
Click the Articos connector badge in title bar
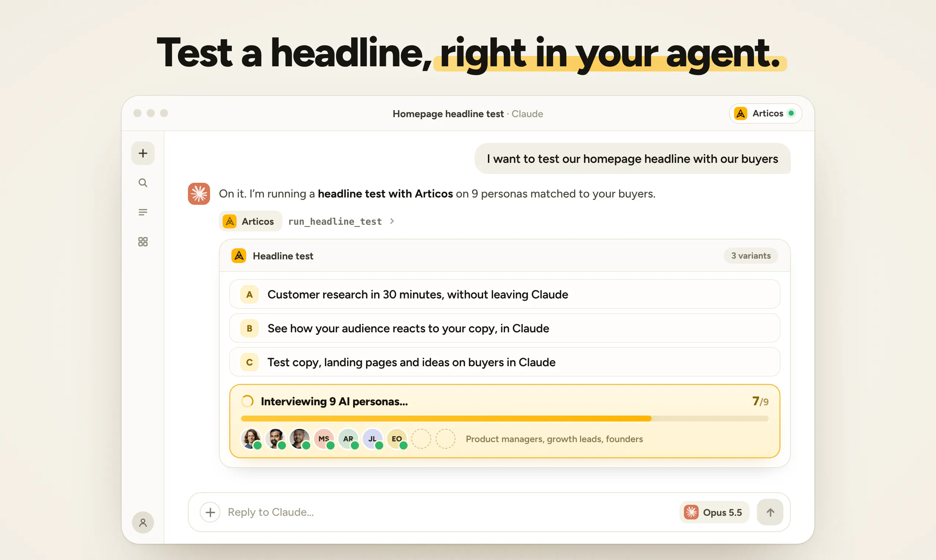765,113
